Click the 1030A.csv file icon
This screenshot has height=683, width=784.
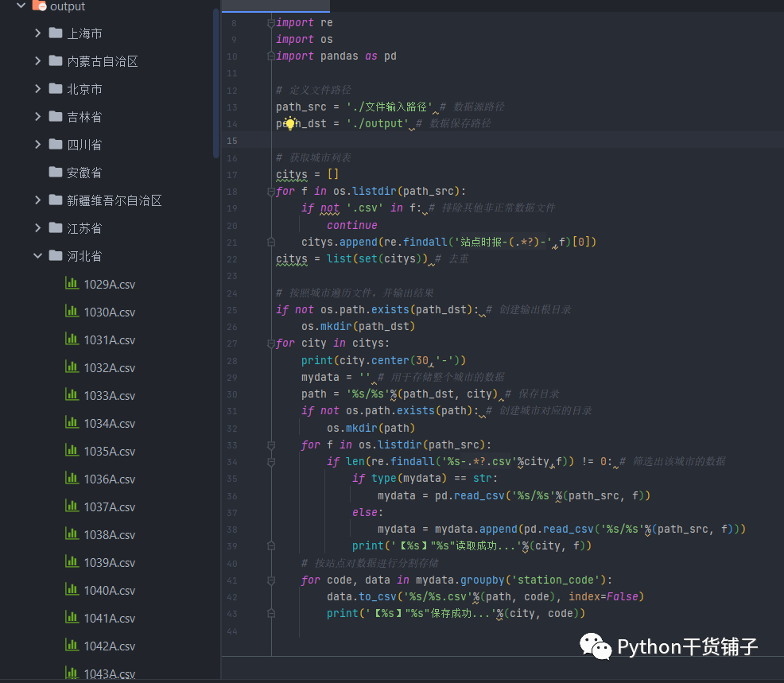tap(72, 312)
